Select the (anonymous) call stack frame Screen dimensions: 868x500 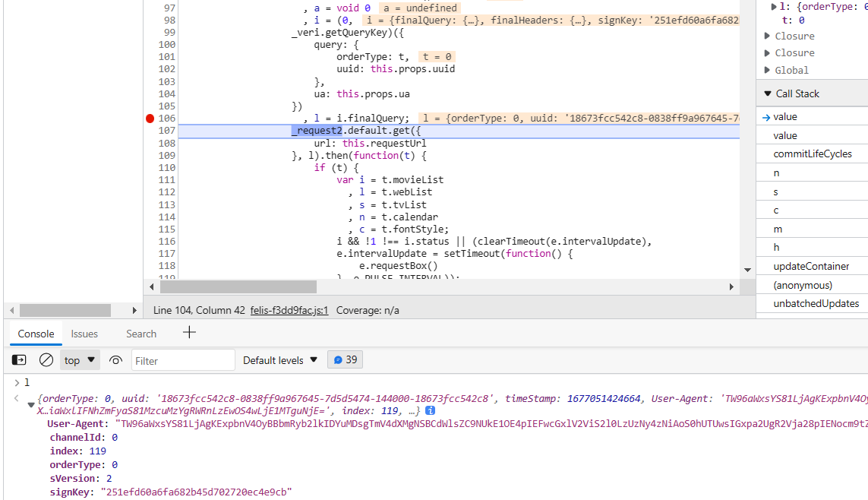click(x=812, y=285)
